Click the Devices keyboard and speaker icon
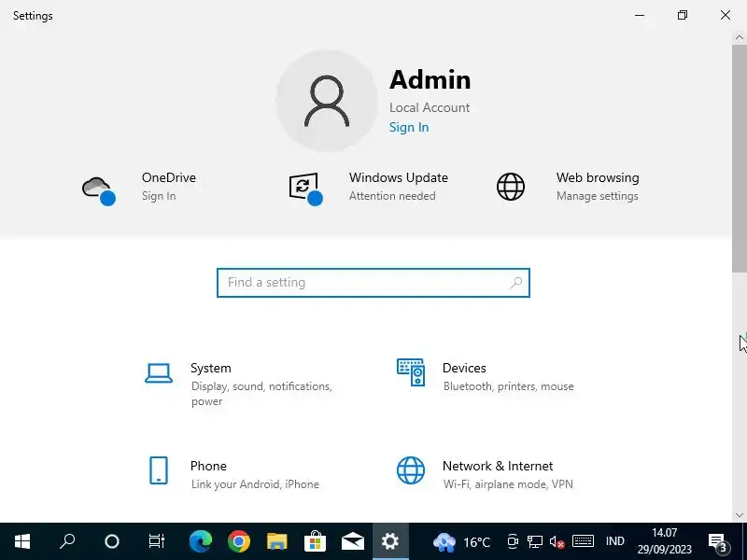Image resolution: width=747 pixels, height=560 pixels. (x=411, y=372)
